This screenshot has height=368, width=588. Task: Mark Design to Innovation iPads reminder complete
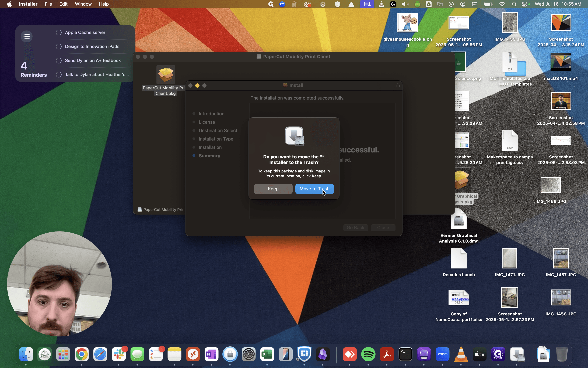click(x=59, y=46)
